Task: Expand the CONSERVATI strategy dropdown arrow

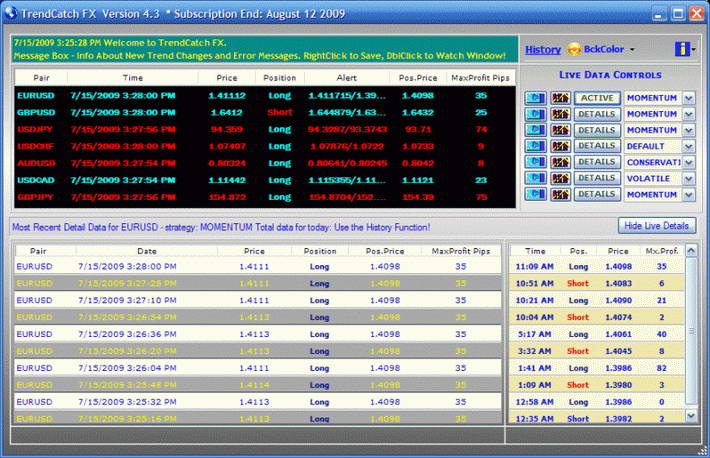Action: pyautogui.click(x=689, y=162)
